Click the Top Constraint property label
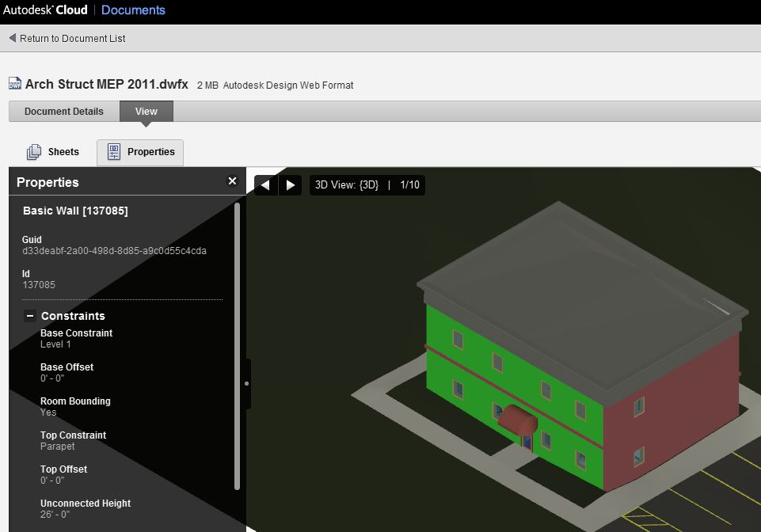 pos(74,435)
